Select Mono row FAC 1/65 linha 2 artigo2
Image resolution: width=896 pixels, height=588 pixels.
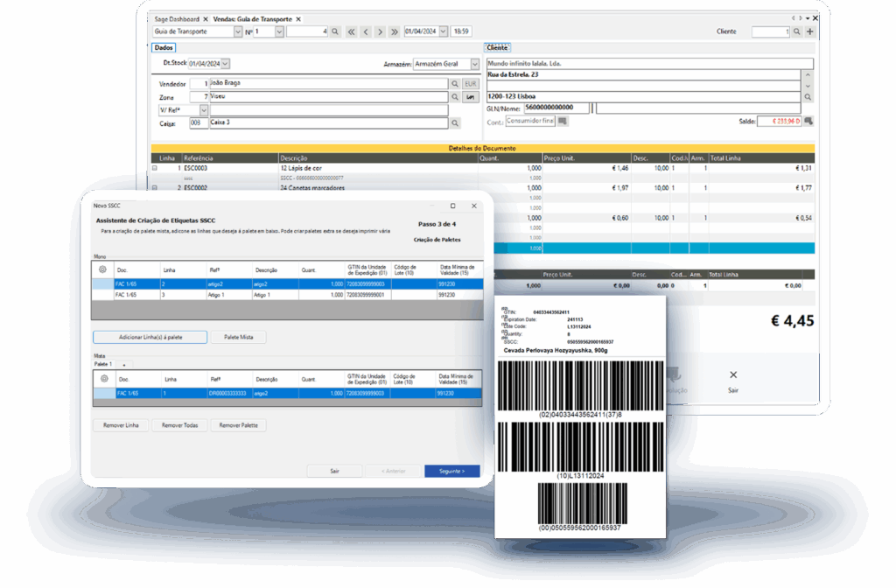click(287, 284)
